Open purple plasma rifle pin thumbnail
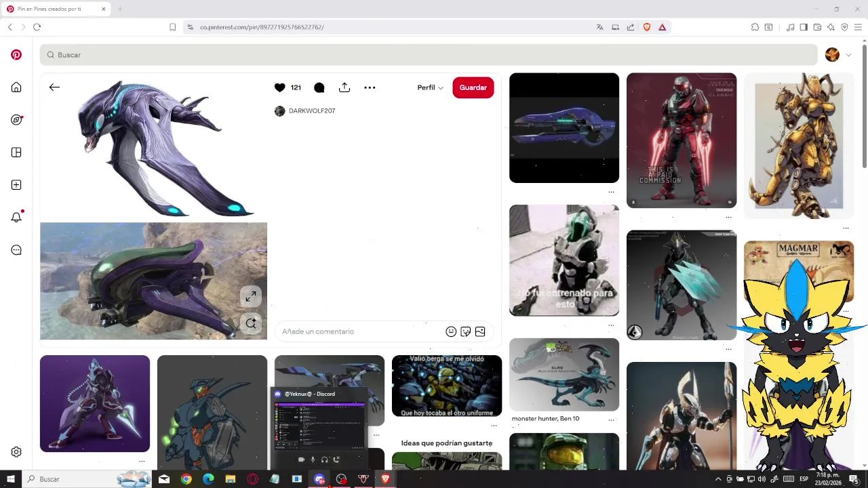This screenshot has height=488, width=868. (564, 127)
